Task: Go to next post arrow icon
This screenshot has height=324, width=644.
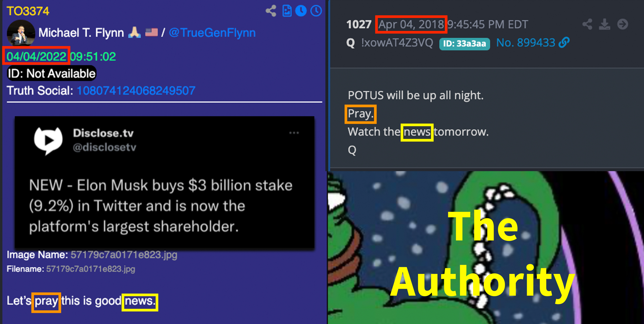Action: (622, 24)
